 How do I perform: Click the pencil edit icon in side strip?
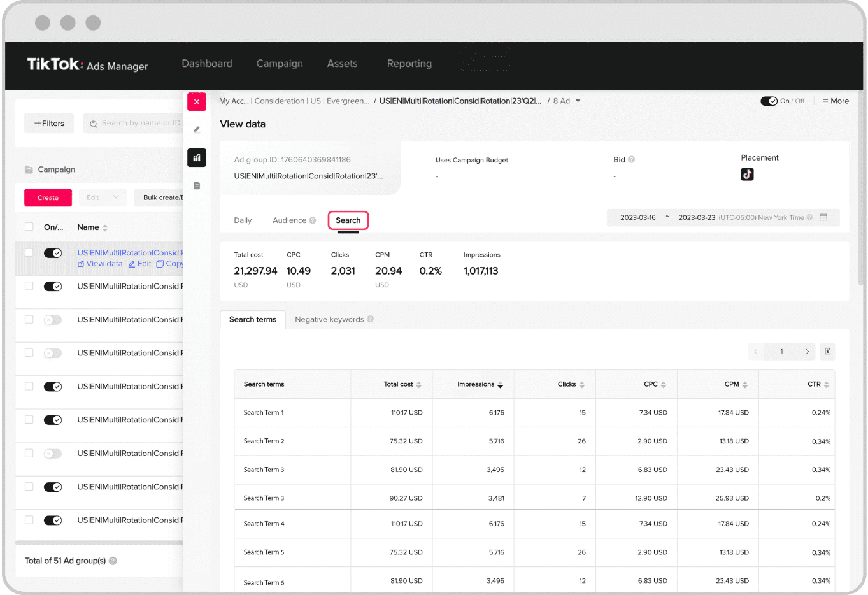click(x=197, y=130)
